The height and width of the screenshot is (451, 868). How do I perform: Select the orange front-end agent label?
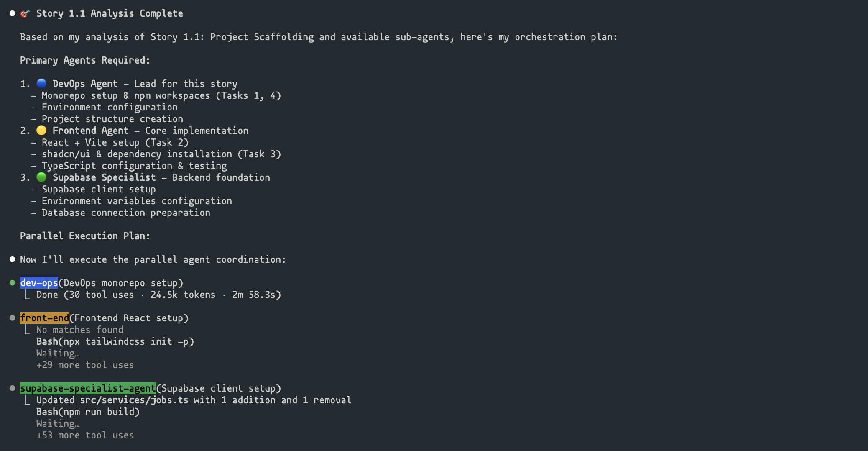[44, 318]
